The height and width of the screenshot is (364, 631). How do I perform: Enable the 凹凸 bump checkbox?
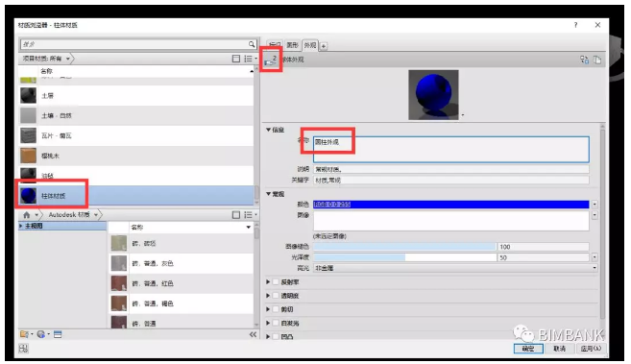[276, 336]
